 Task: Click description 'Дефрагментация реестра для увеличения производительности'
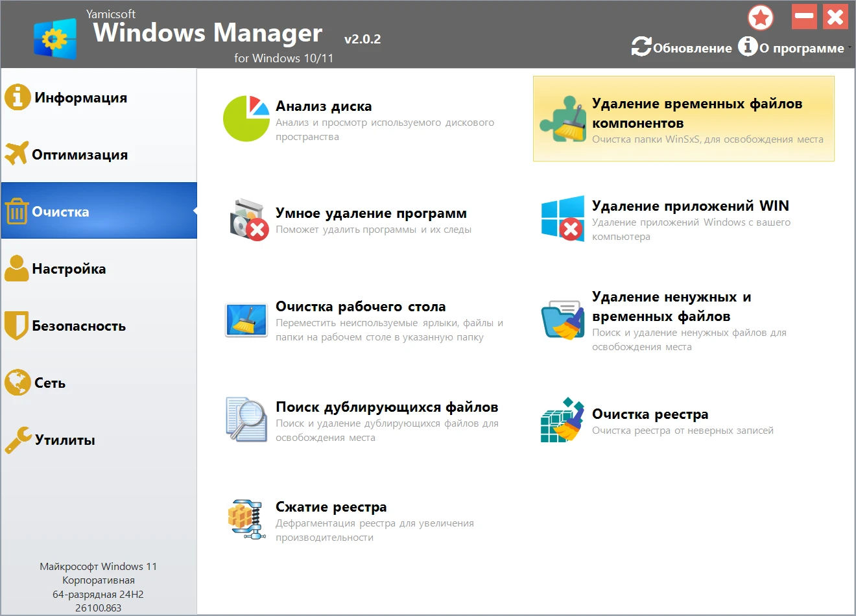pyautogui.click(x=375, y=530)
